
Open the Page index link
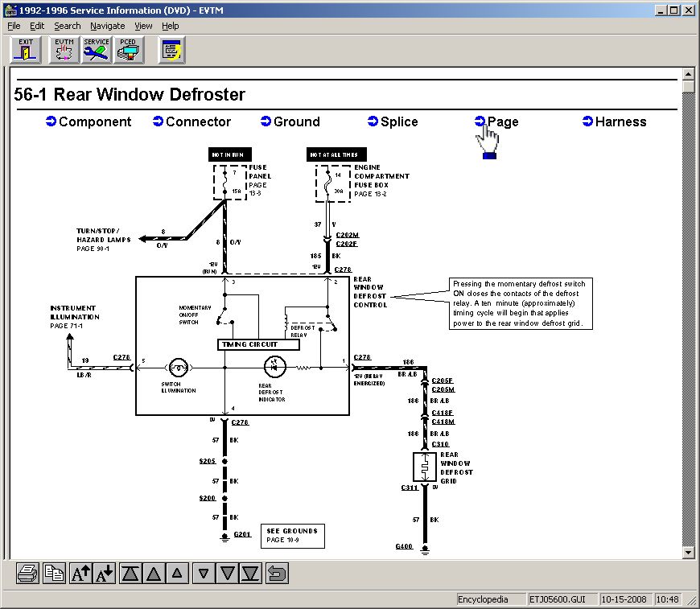pyautogui.click(x=503, y=121)
